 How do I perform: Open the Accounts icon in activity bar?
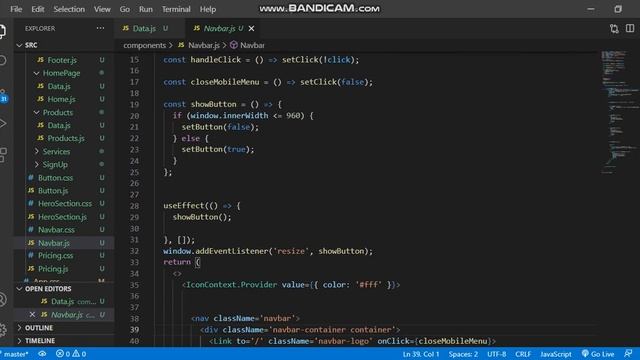(3, 300)
